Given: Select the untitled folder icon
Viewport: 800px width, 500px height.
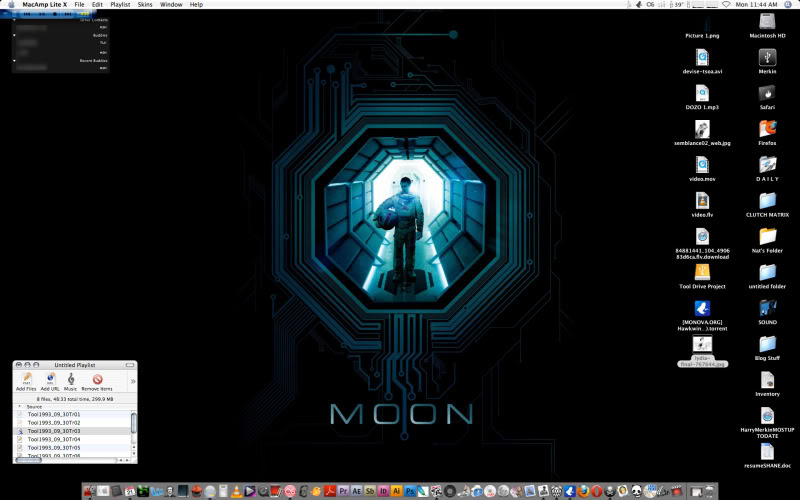Looking at the screenshot, I should (x=767, y=272).
